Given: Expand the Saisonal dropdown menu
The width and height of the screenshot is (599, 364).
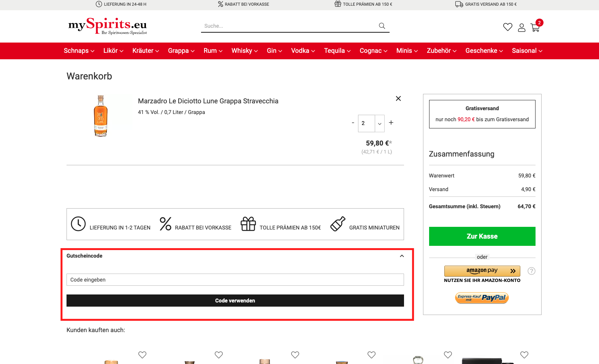Looking at the screenshot, I should tap(527, 51).
